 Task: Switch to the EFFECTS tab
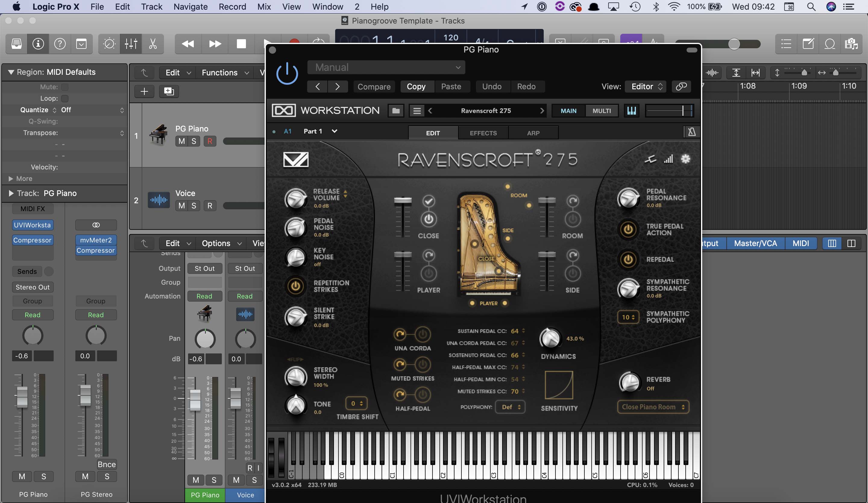(x=483, y=132)
